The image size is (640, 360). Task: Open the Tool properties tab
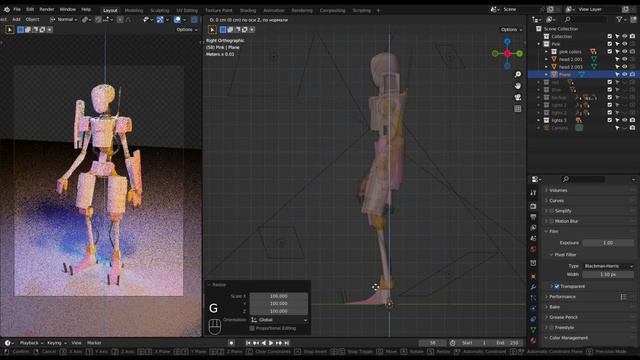click(x=533, y=192)
